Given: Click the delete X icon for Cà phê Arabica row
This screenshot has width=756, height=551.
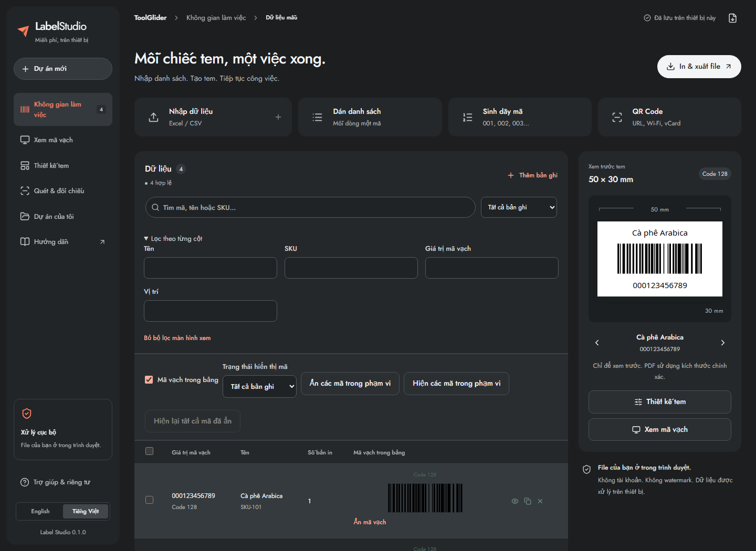Looking at the screenshot, I should [540, 501].
